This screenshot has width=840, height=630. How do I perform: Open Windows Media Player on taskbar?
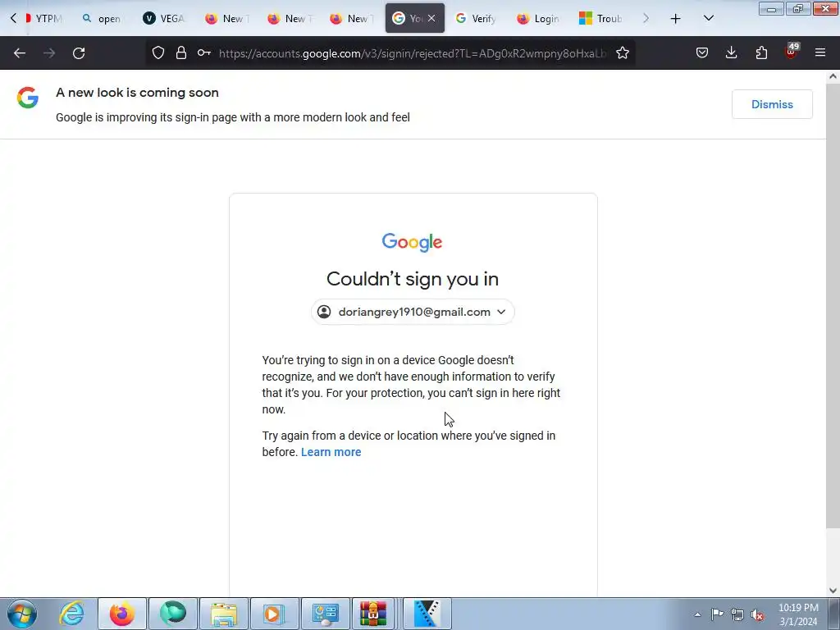click(274, 614)
